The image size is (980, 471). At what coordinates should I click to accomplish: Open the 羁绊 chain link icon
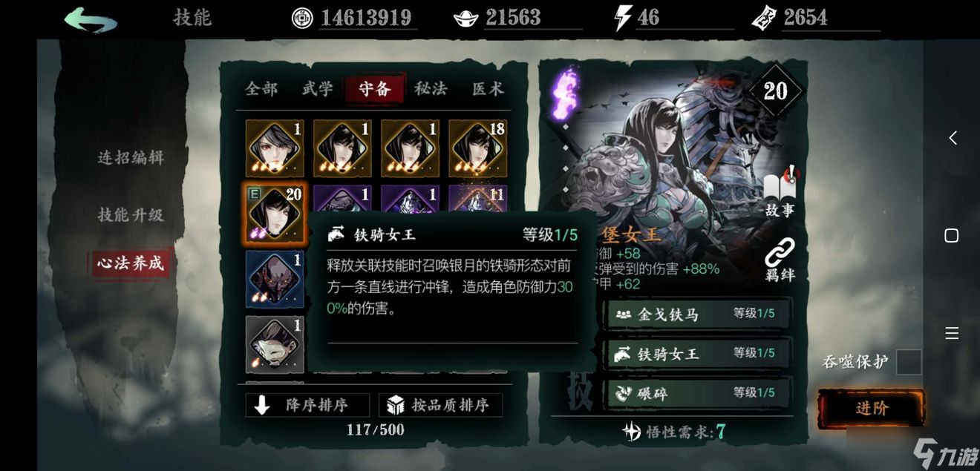click(780, 260)
